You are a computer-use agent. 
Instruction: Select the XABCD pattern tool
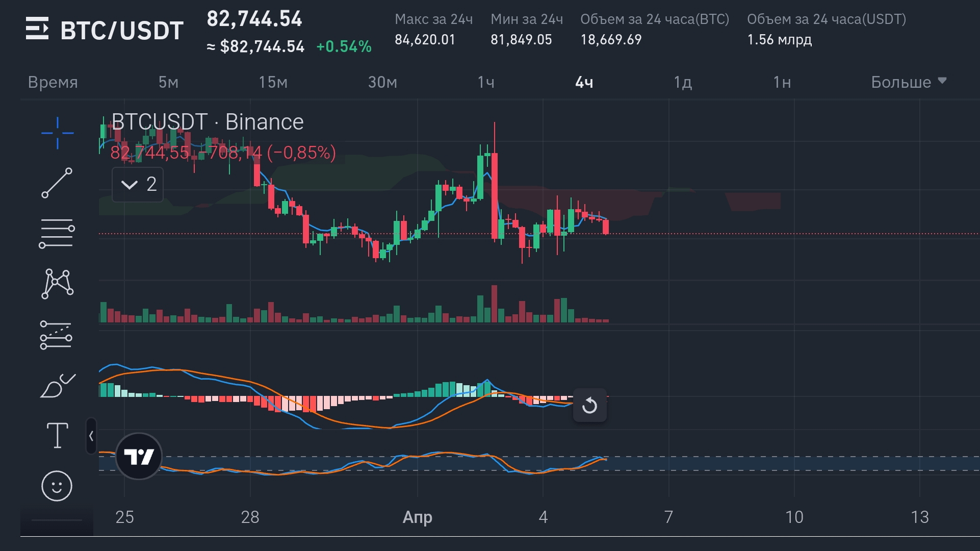(x=57, y=284)
